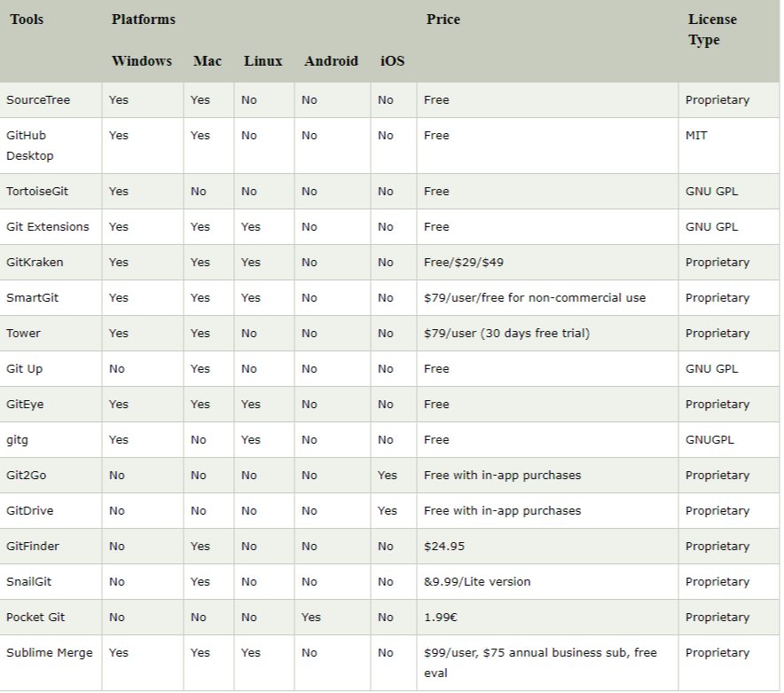784x693 pixels.
Task: Click the GNUGPL license for gitg
Action: pos(710,440)
